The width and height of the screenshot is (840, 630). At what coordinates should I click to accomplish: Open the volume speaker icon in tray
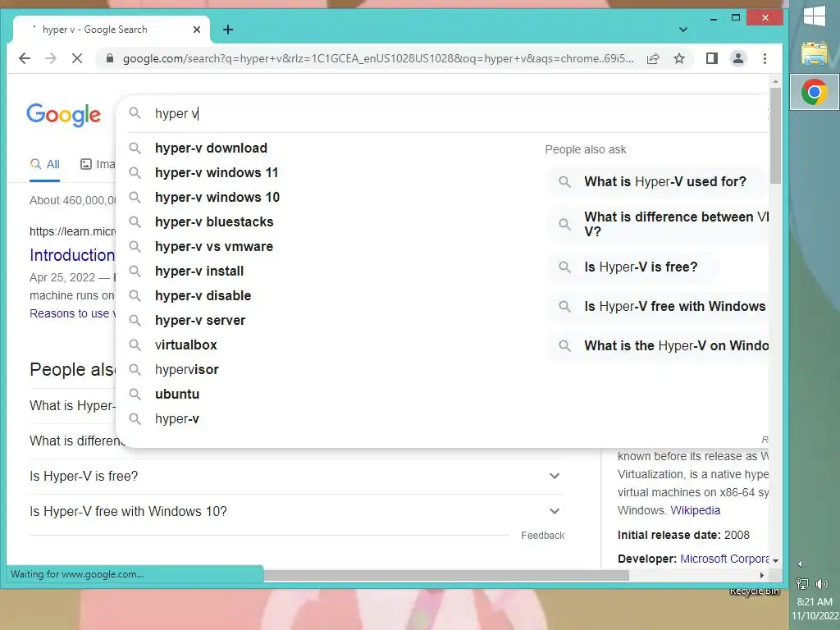822,583
